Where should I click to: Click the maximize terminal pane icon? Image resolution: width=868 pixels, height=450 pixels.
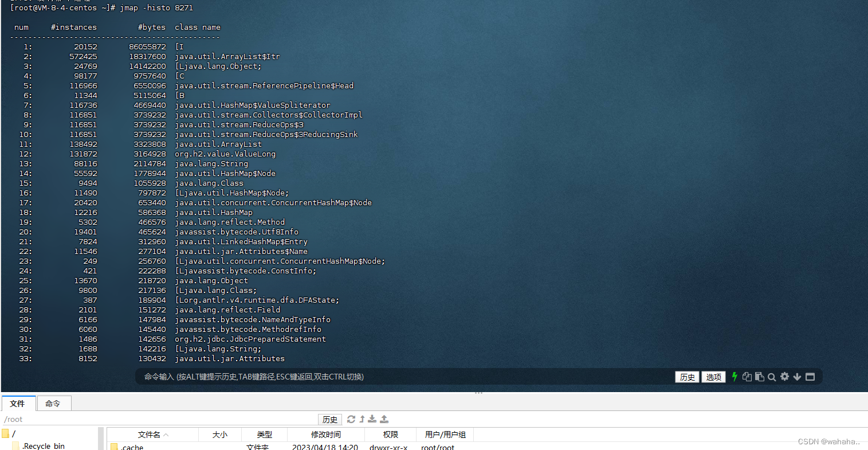click(x=810, y=377)
